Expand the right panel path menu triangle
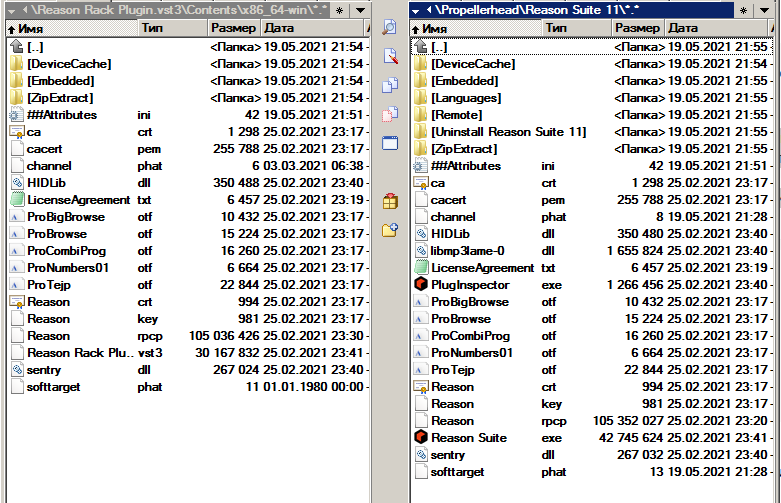The height and width of the screenshot is (503, 781). pyautogui.click(x=416, y=10)
